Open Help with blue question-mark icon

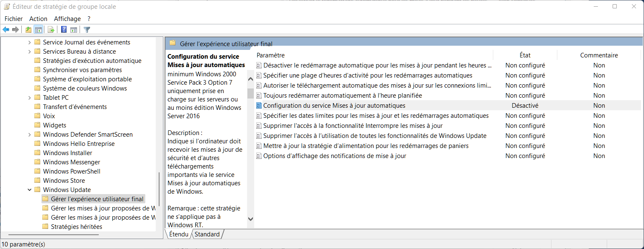64,29
